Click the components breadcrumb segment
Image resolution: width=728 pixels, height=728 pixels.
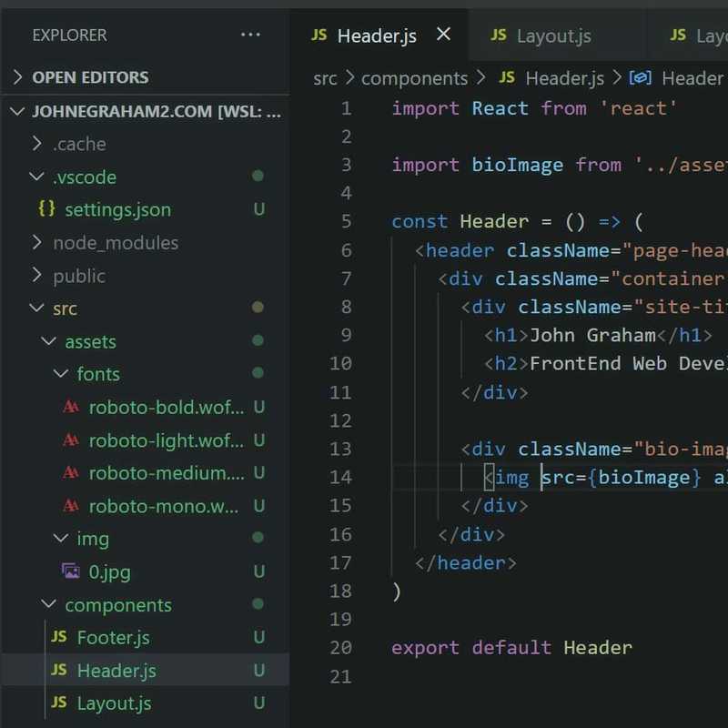click(x=414, y=78)
